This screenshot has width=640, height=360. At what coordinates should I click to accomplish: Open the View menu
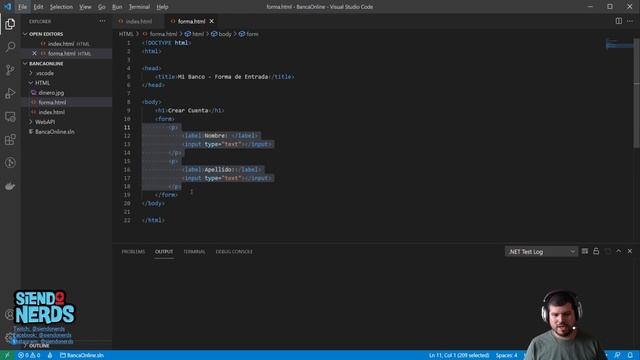tap(85, 7)
